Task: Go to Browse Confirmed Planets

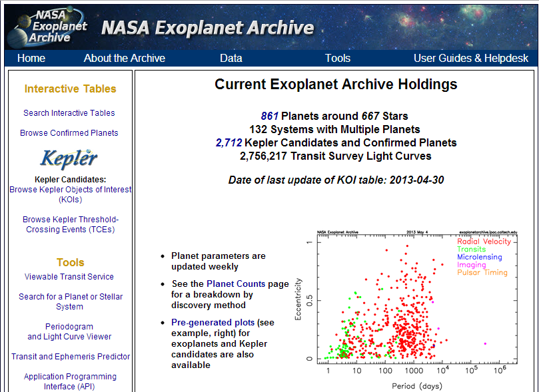Action: pos(69,133)
